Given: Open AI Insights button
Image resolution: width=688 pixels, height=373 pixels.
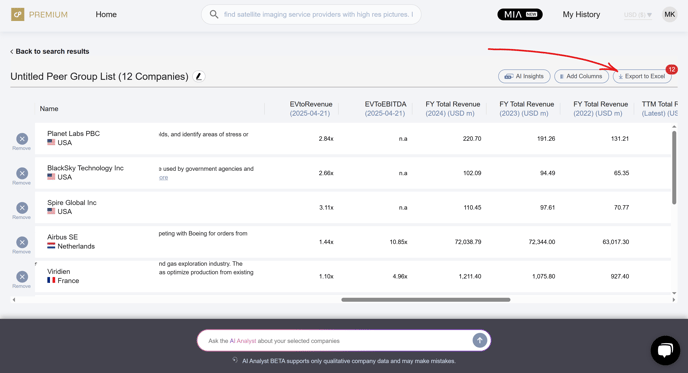Looking at the screenshot, I should coord(524,76).
